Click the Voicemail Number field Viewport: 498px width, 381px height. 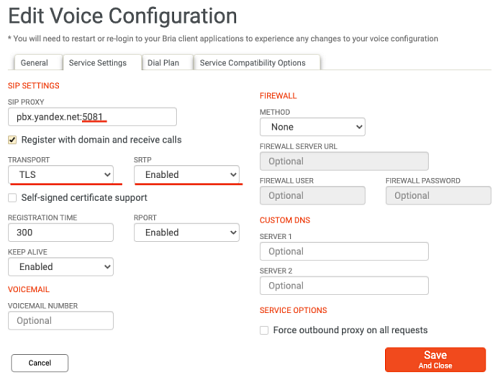coord(61,321)
